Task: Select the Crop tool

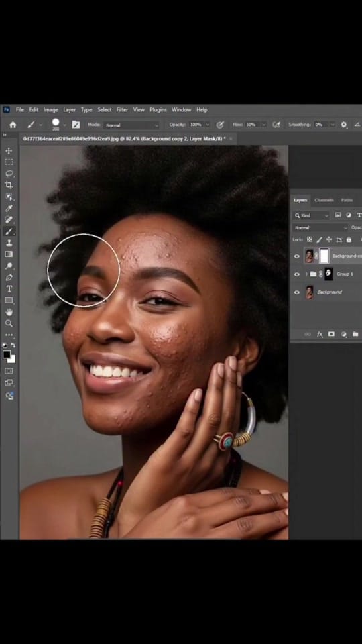Action: coord(9,185)
